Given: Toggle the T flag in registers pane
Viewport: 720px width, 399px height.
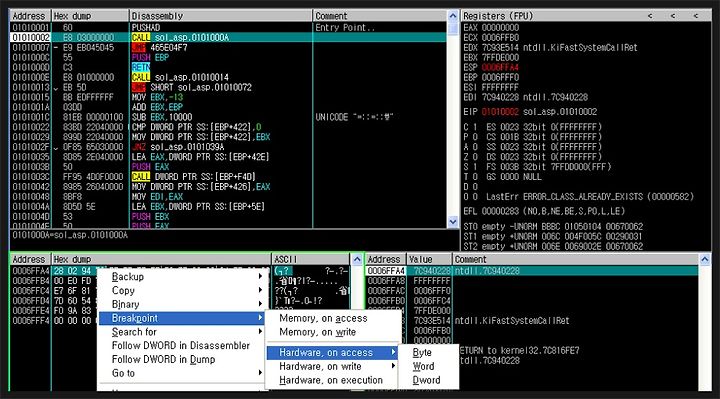Looking at the screenshot, I should pyautogui.click(x=475, y=177).
